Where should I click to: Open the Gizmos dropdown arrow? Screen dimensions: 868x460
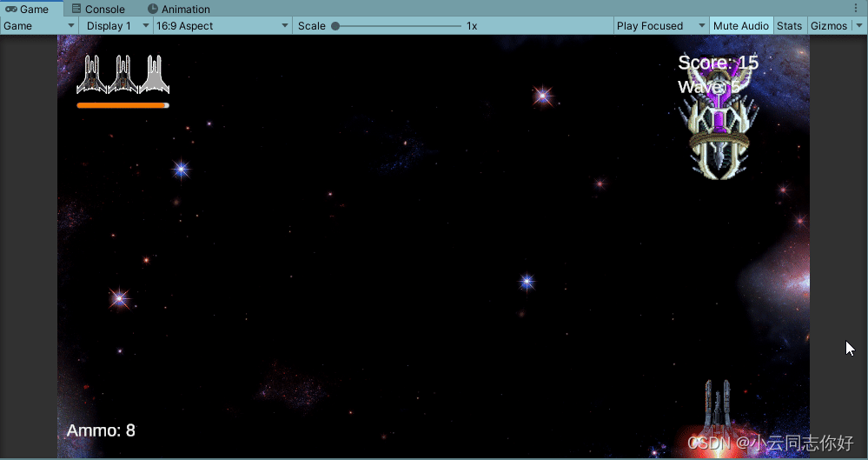coord(859,25)
